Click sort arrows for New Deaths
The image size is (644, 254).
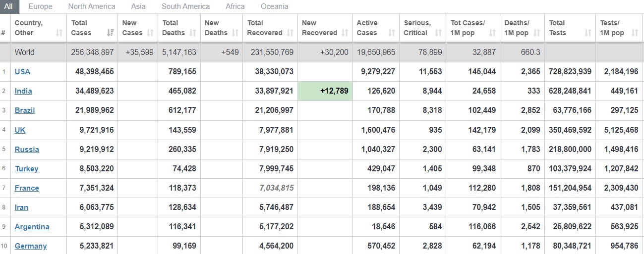(236, 33)
